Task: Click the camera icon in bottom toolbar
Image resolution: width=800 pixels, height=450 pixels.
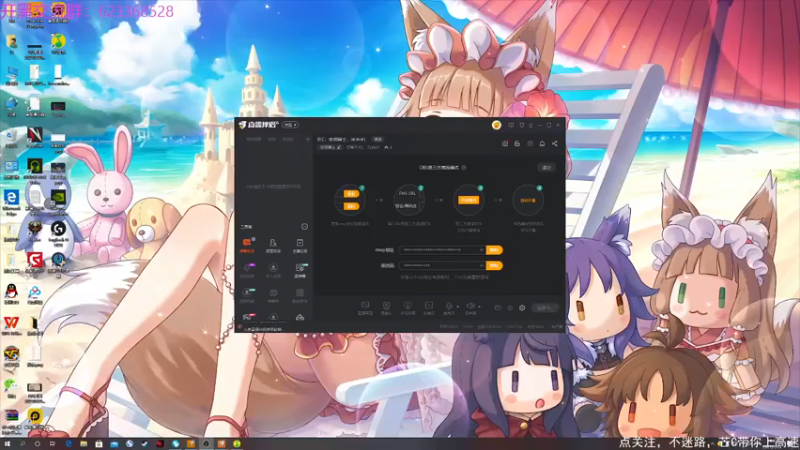Action: pos(386,308)
